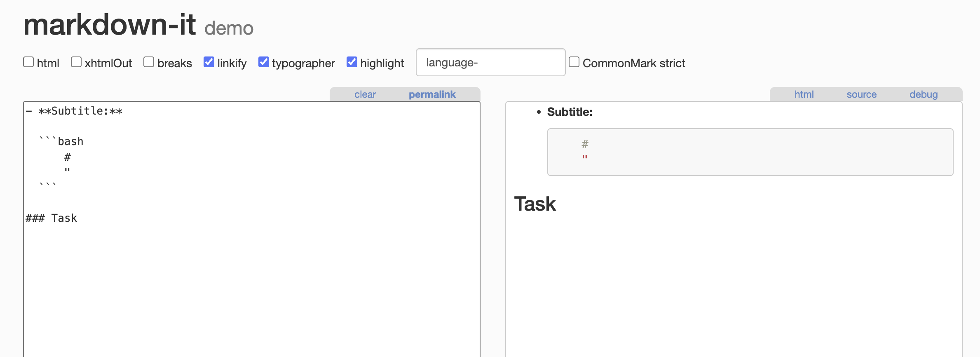Viewport: 980px width, 357px height.
Task: Enable CommonMark strict mode checkbox
Action: (574, 62)
